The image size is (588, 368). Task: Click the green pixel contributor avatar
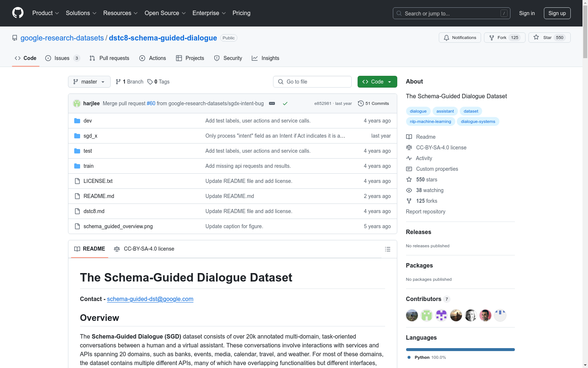pyautogui.click(x=427, y=315)
